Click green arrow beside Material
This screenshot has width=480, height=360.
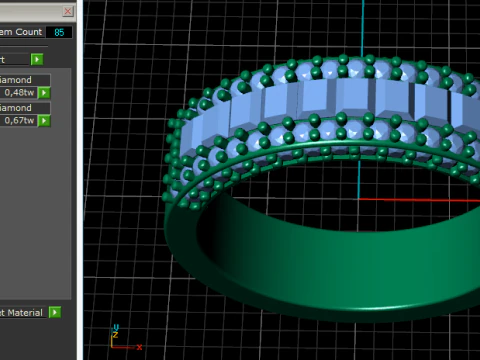point(55,312)
